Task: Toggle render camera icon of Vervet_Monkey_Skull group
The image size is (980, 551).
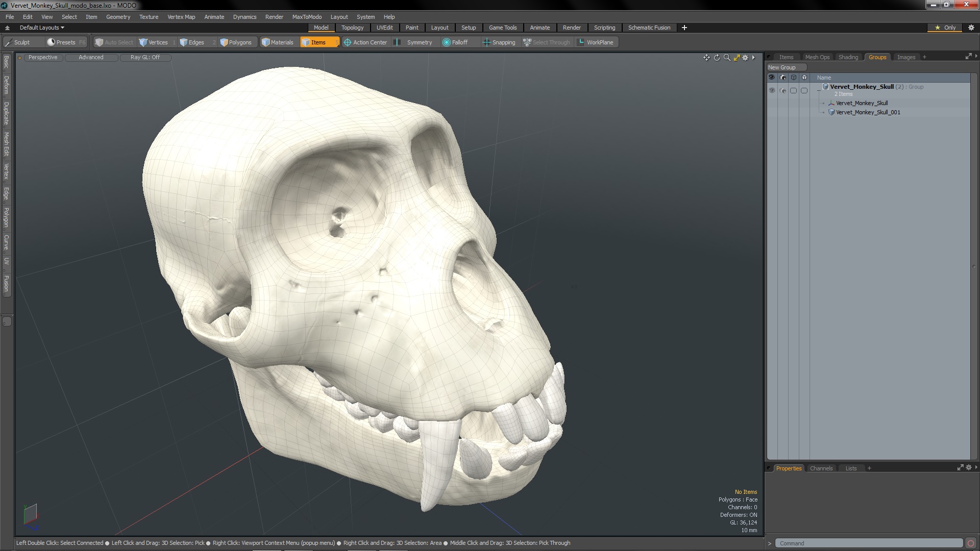Action: click(783, 90)
